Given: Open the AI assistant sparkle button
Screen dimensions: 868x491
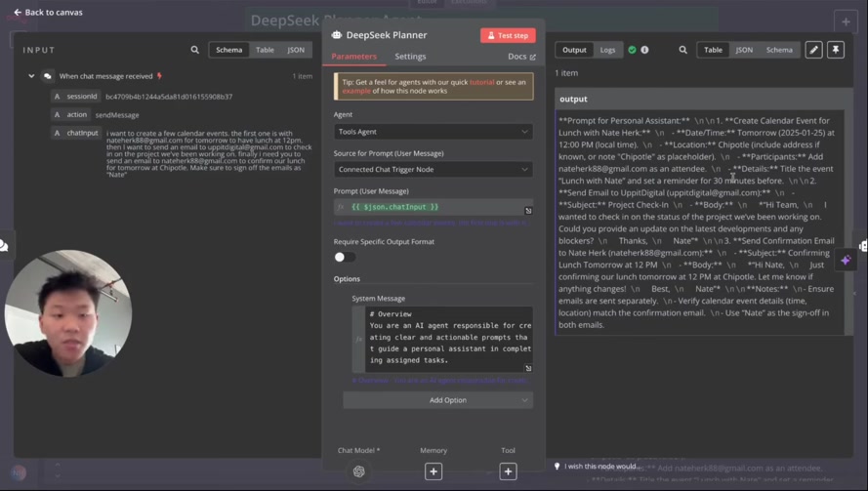Looking at the screenshot, I should 846,260.
